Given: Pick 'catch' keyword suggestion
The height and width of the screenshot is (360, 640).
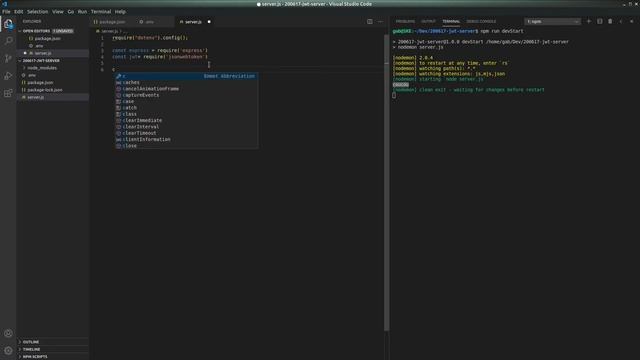Looking at the screenshot, I should (186, 108).
